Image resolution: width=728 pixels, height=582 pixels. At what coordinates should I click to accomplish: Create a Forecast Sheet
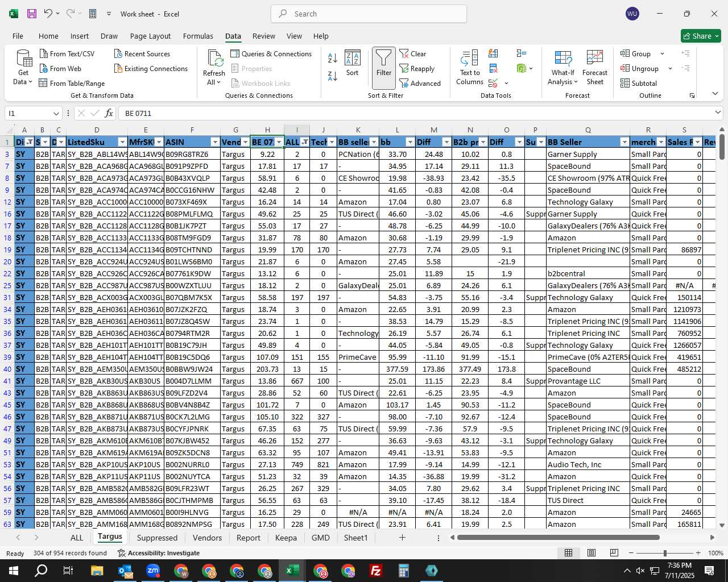[x=595, y=68]
